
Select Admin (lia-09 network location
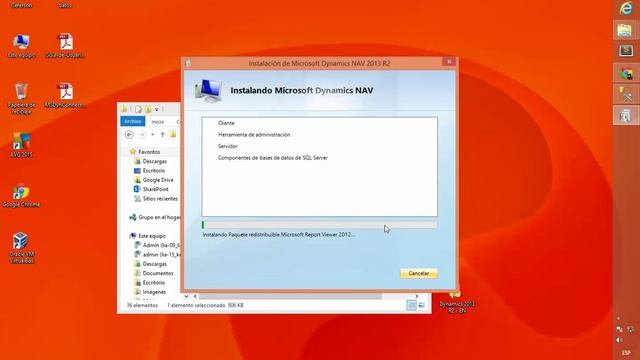pos(157,245)
